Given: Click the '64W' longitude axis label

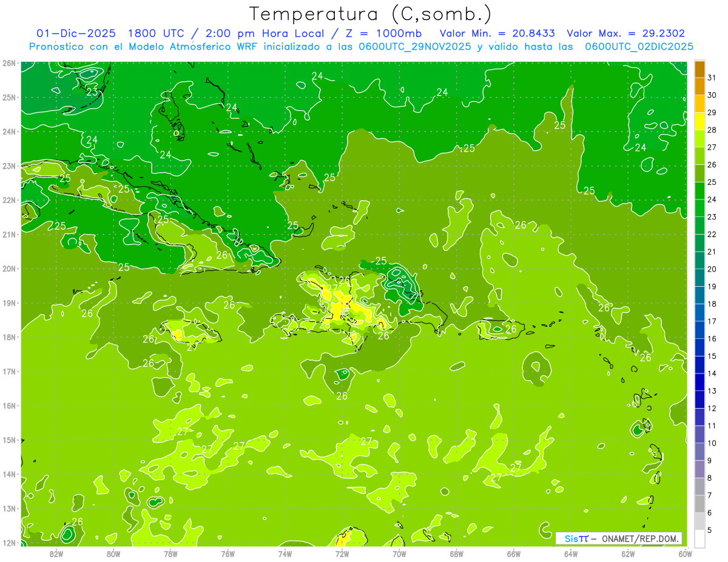Looking at the screenshot, I should click(571, 553).
